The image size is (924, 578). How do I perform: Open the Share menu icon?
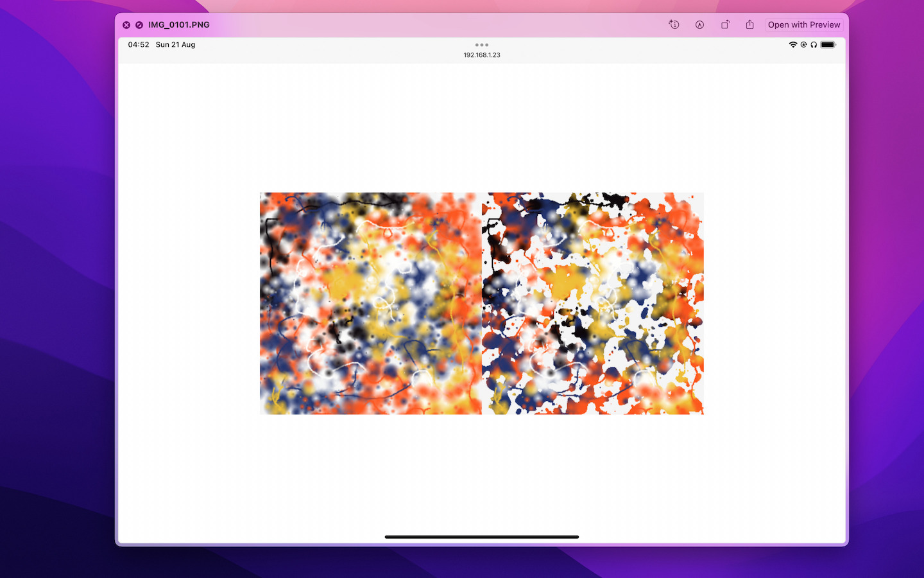(x=749, y=24)
